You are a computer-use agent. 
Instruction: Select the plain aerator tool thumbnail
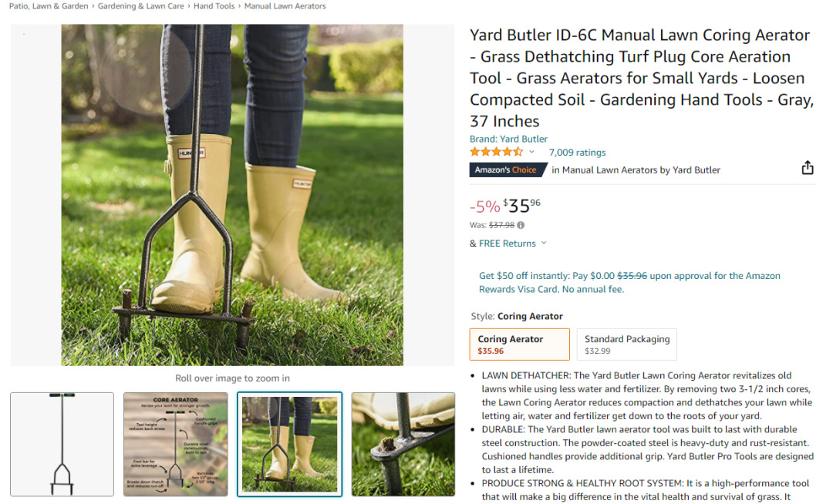[62, 445]
